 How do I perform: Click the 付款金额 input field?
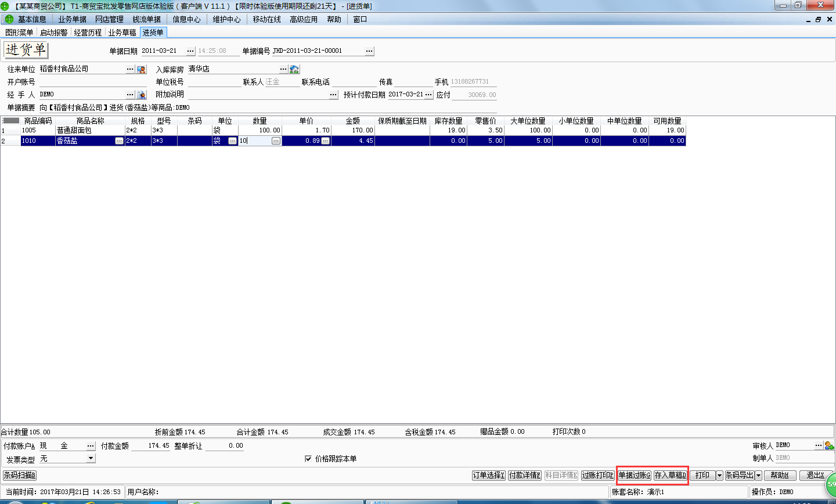(151, 446)
